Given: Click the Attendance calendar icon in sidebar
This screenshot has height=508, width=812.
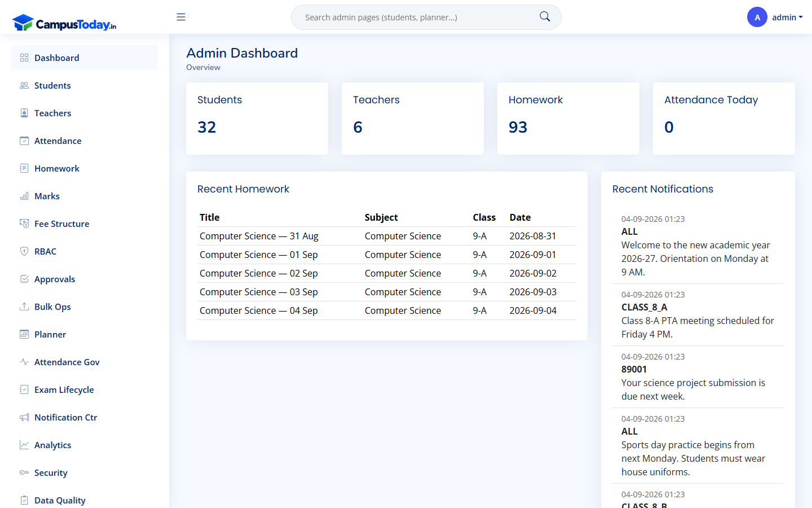Looking at the screenshot, I should [x=24, y=141].
